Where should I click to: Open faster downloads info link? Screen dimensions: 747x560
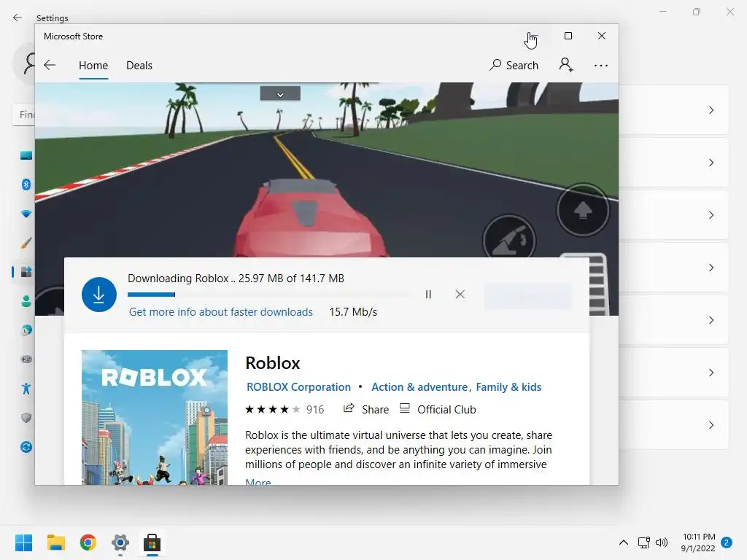coord(221,312)
